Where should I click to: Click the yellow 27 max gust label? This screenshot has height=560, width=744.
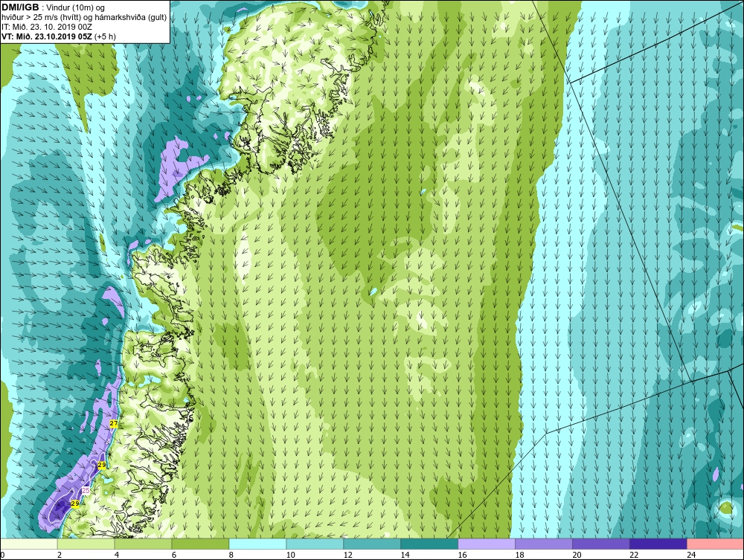[113, 423]
